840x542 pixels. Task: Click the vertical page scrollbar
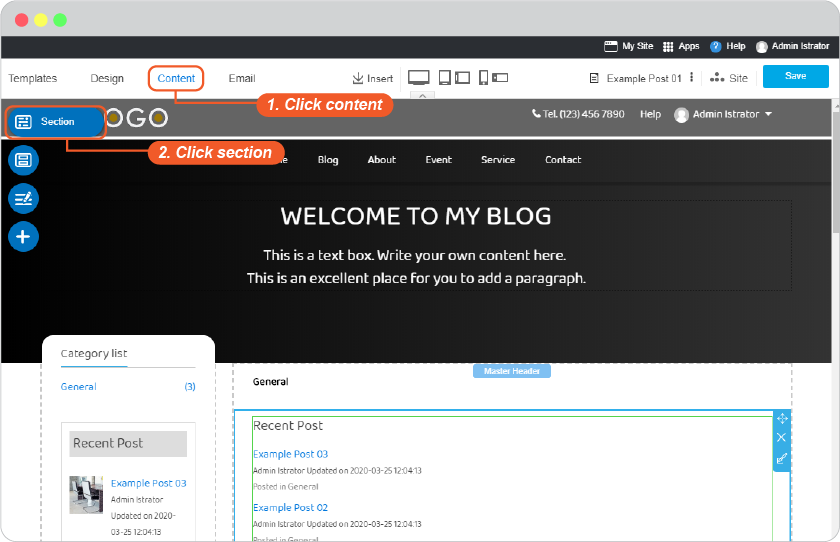coord(836,169)
